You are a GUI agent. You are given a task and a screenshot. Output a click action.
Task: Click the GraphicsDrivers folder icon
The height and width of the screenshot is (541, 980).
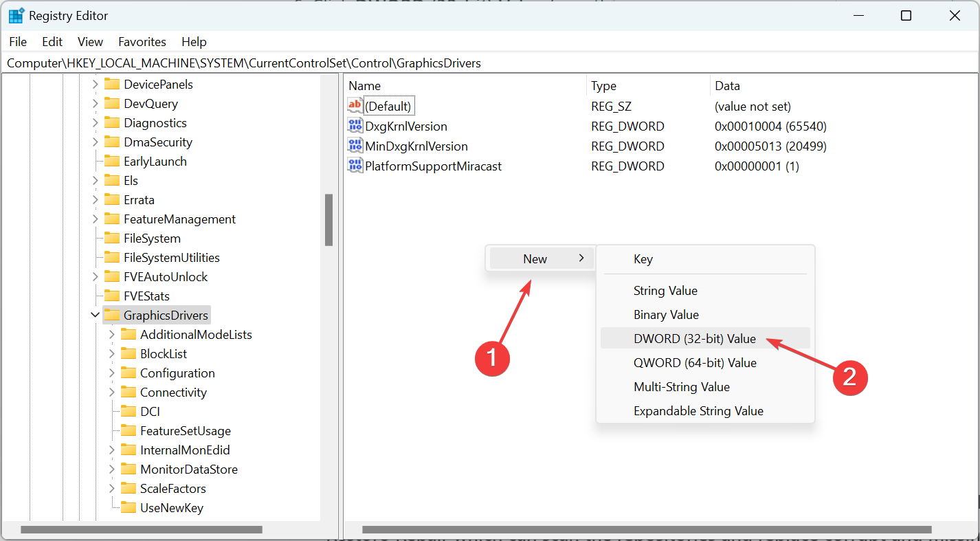click(x=112, y=315)
